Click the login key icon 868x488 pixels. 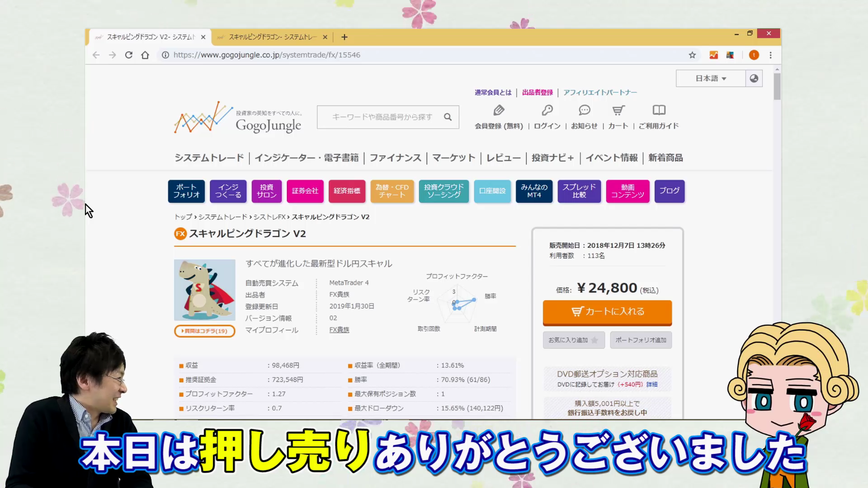pyautogui.click(x=547, y=110)
